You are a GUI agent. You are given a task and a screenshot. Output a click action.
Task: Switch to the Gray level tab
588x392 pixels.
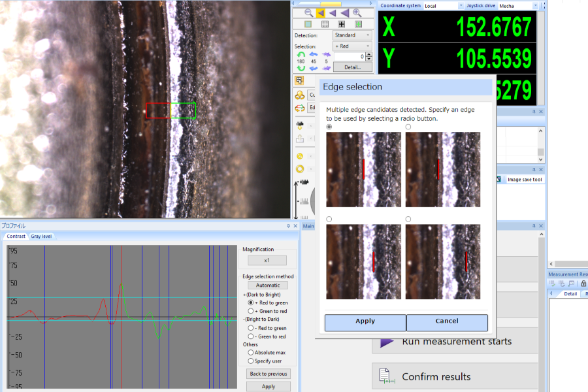tap(41, 236)
